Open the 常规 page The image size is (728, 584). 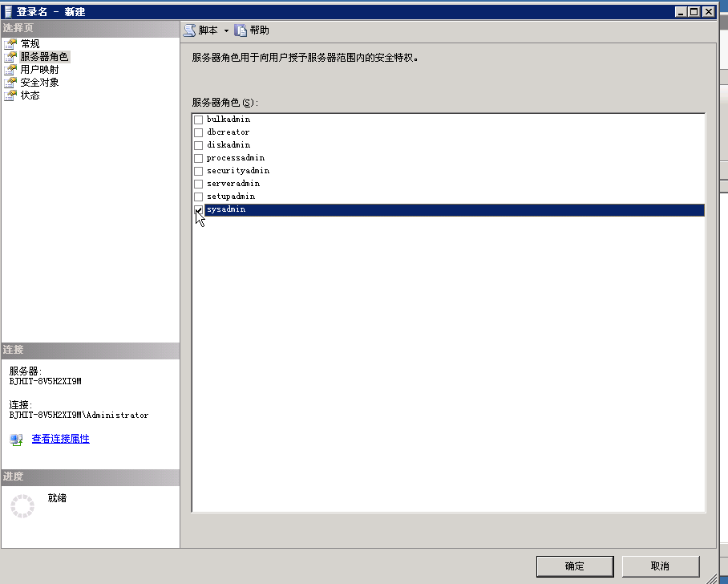(30, 44)
